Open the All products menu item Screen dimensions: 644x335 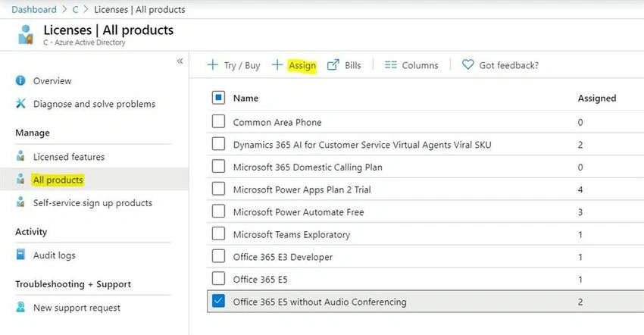point(58,180)
